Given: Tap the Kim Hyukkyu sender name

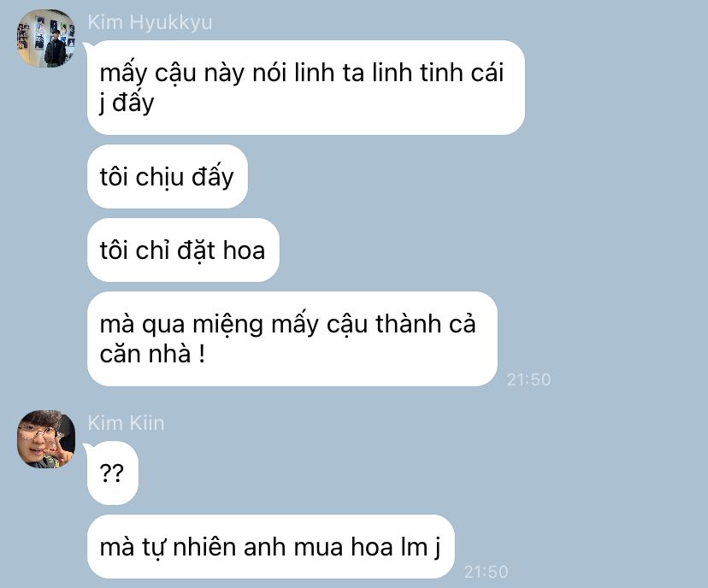Looking at the screenshot, I should coord(150,22).
